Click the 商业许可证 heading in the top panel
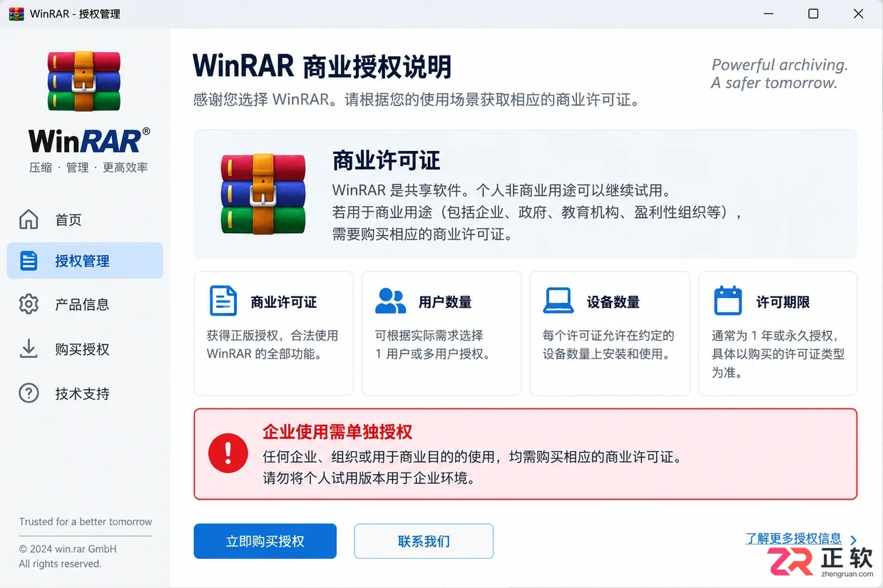Screen dimensions: 883x588 (x=386, y=160)
